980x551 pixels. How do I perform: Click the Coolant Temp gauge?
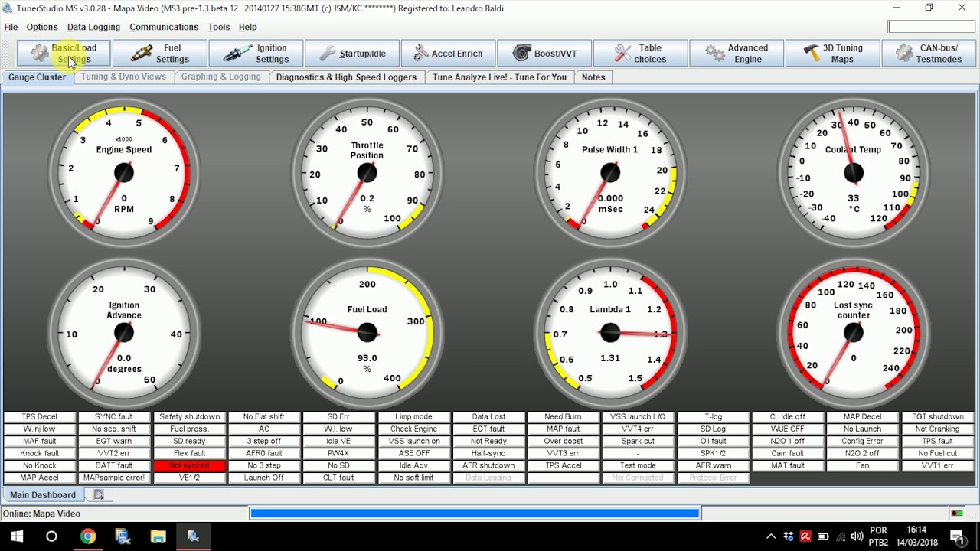point(854,172)
